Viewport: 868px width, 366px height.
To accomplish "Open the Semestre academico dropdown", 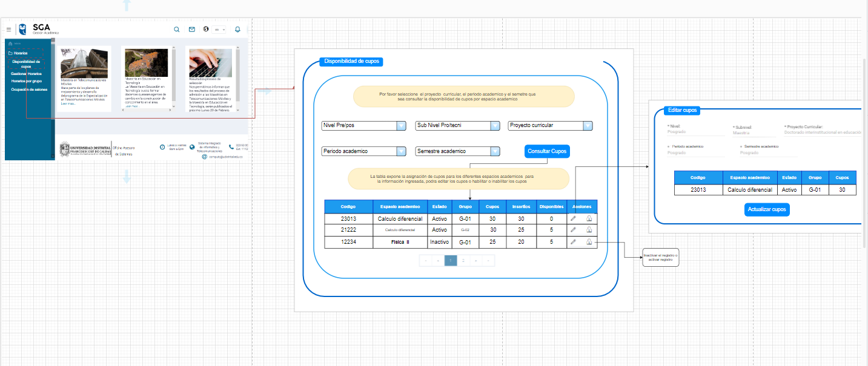I will pos(457,151).
